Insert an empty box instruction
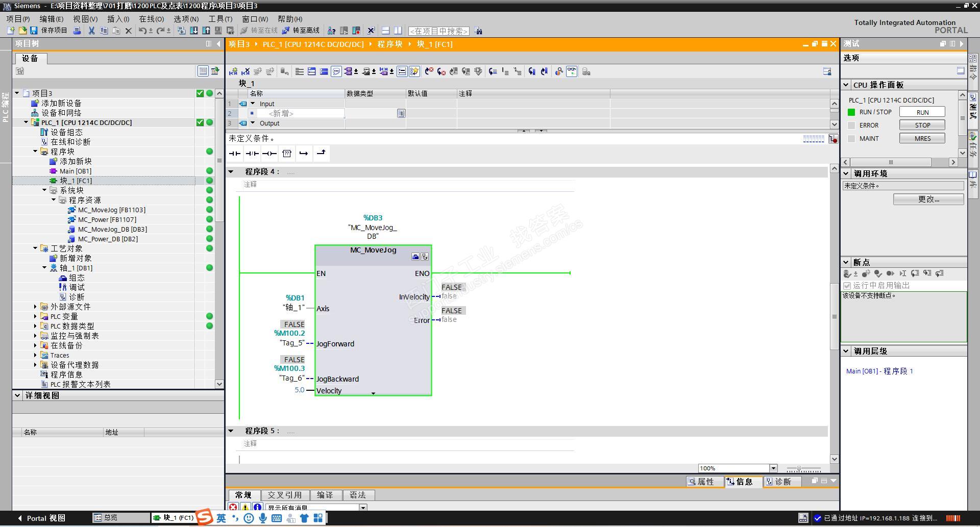Screen dimensions: 980x527 coord(287,154)
